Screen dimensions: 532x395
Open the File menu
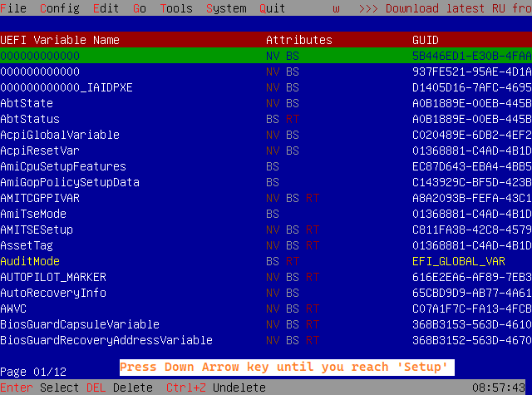tap(13, 8)
